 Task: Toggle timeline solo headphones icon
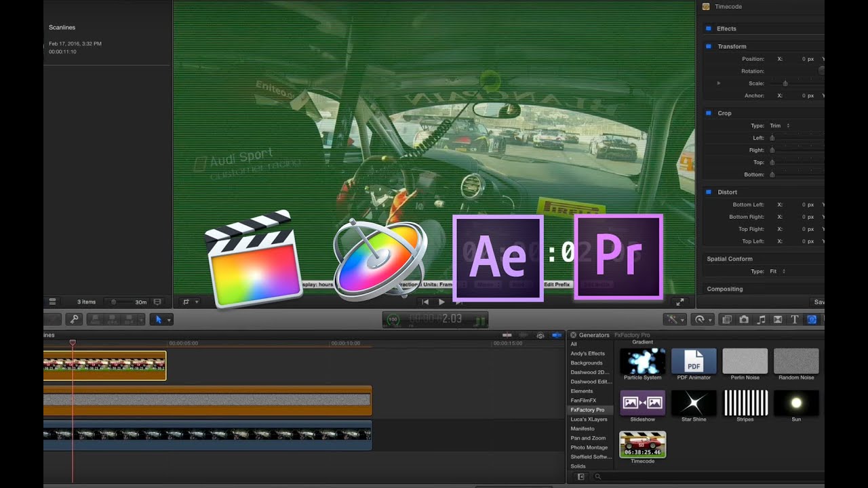(540, 335)
